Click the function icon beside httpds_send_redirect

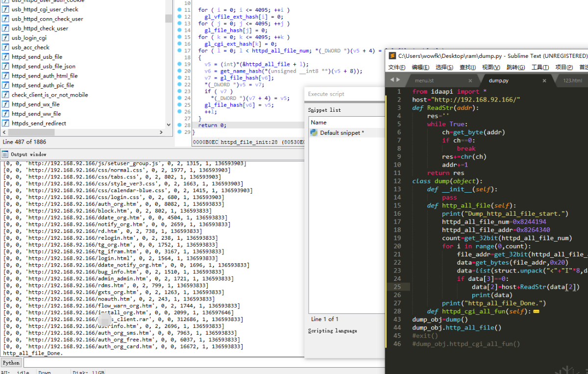click(5, 123)
